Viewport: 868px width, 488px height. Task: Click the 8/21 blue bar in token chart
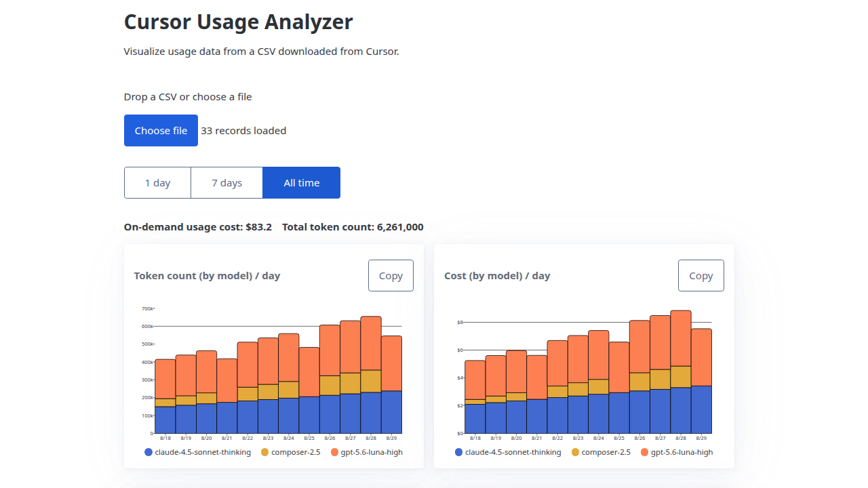tap(227, 418)
